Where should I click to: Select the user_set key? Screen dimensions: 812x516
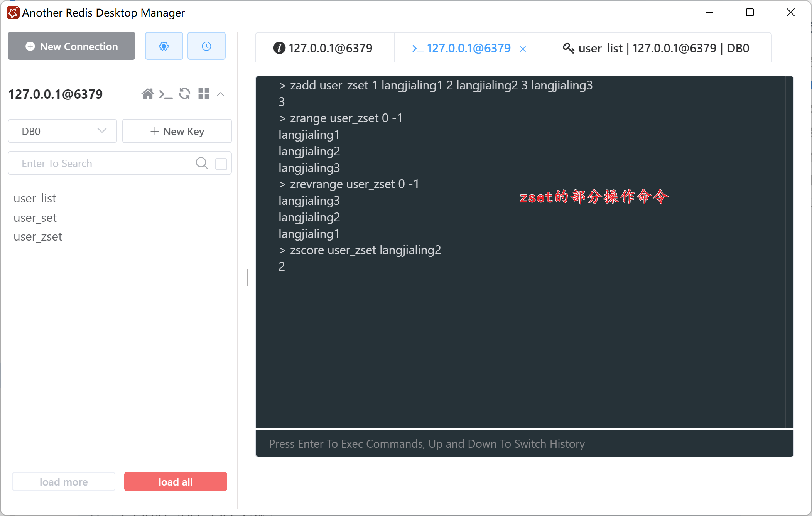click(35, 218)
